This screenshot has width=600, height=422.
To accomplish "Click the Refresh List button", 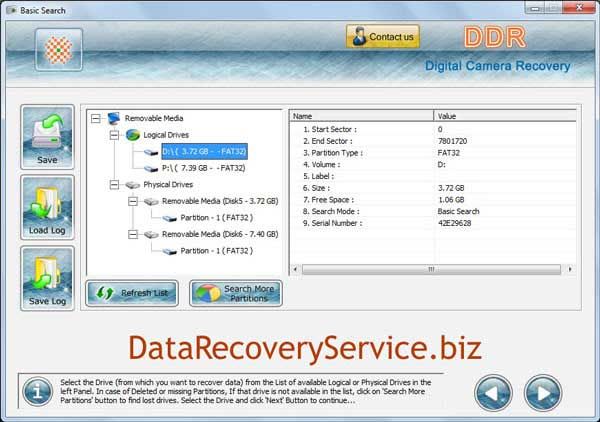I will click(x=132, y=293).
